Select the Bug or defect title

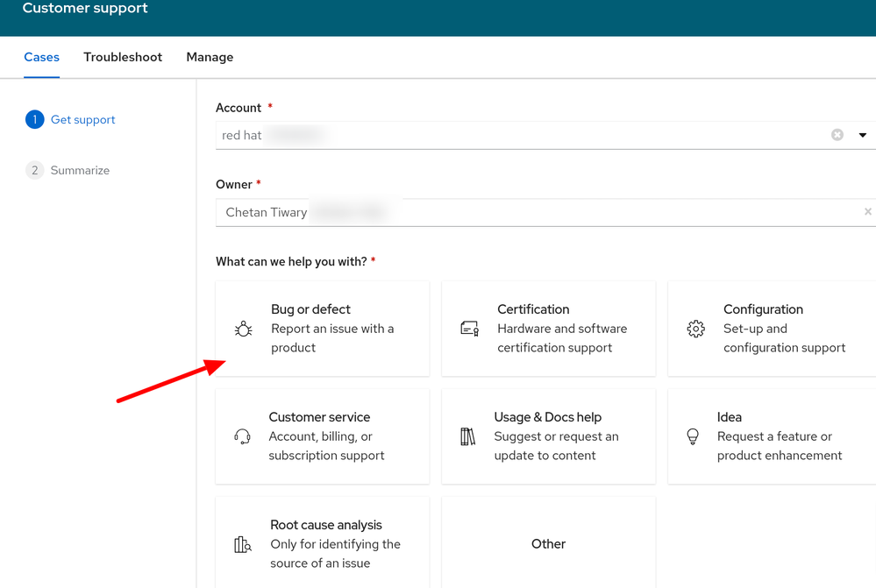coord(310,309)
